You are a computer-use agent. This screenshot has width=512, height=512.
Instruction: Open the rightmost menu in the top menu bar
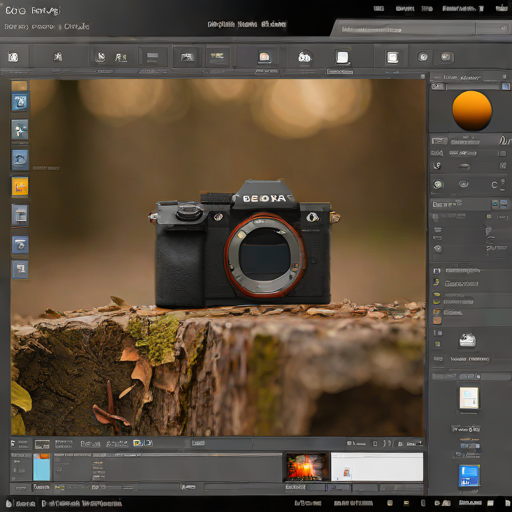click(x=501, y=8)
